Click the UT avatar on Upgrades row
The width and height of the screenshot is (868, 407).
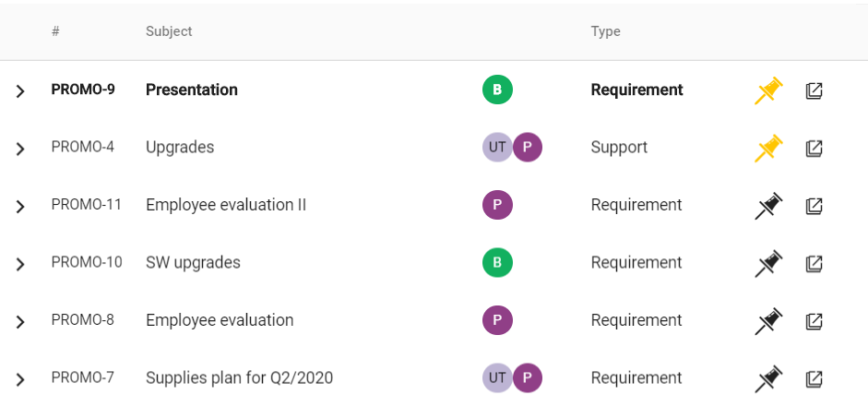coord(496,148)
